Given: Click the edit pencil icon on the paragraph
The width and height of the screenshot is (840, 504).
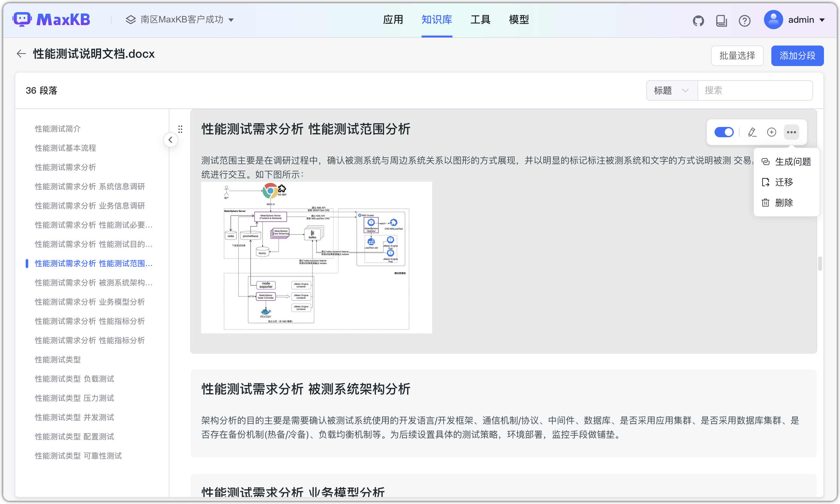Looking at the screenshot, I should (x=752, y=132).
